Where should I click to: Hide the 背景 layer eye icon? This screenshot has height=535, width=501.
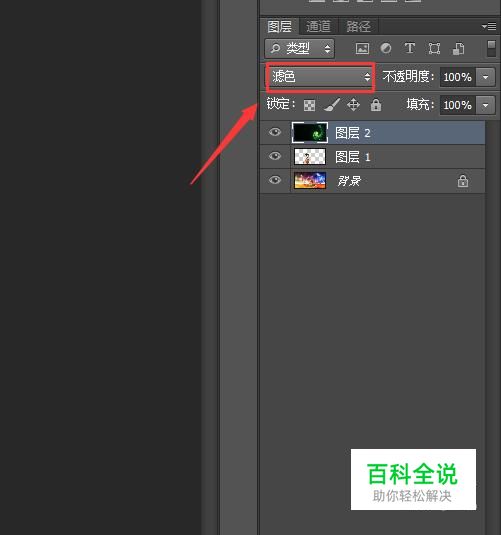point(275,180)
